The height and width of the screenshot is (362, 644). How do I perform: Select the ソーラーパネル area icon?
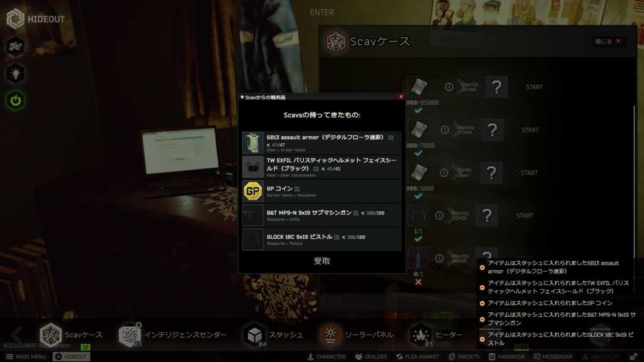330,335
